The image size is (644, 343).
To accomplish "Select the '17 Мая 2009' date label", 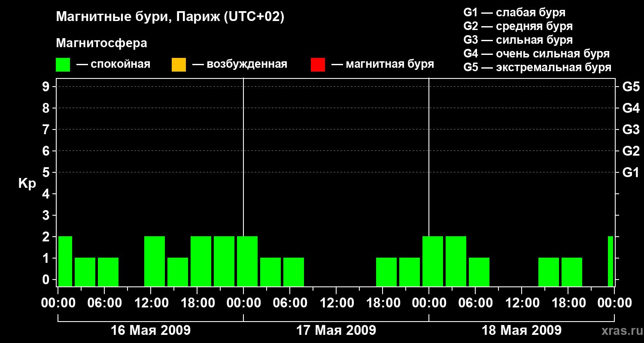I will 336,331.
